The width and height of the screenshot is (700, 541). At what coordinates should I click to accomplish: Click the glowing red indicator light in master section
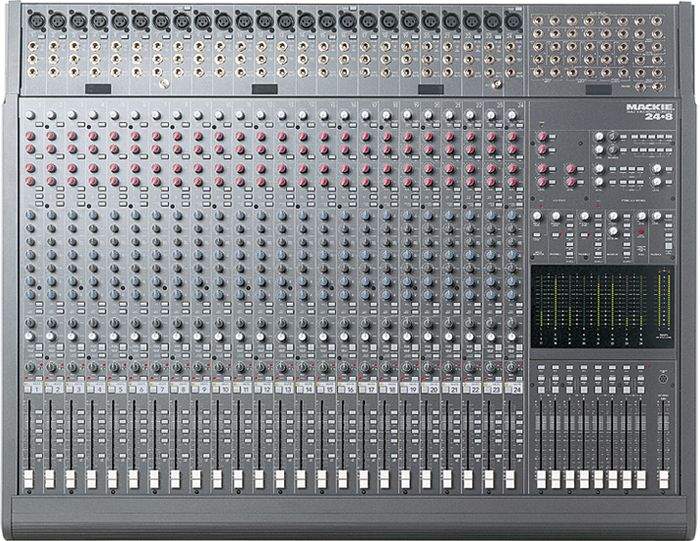coord(641,233)
